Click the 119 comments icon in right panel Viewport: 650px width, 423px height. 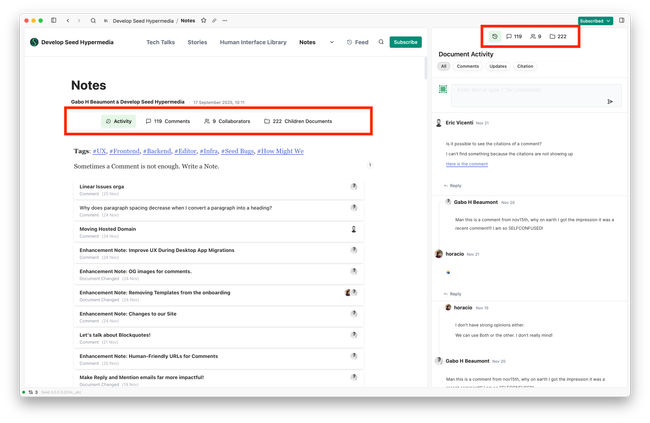point(514,36)
